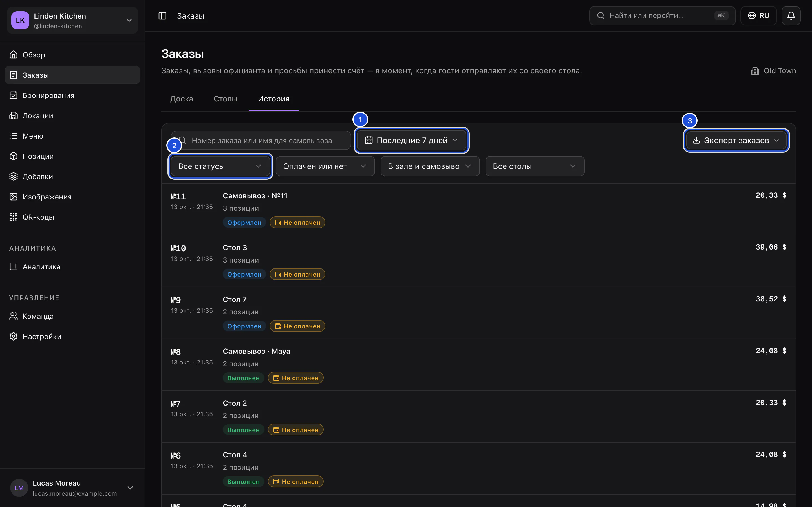Click Экспорт заказов button
The height and width of the screenshot is (507, 812).
coord(736,140)
